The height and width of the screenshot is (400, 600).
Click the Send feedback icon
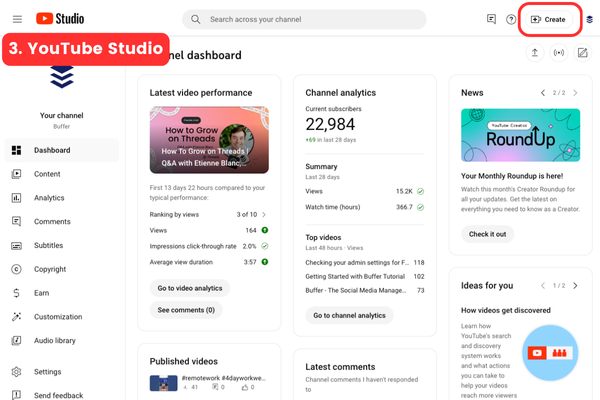[x=16, y=395]
